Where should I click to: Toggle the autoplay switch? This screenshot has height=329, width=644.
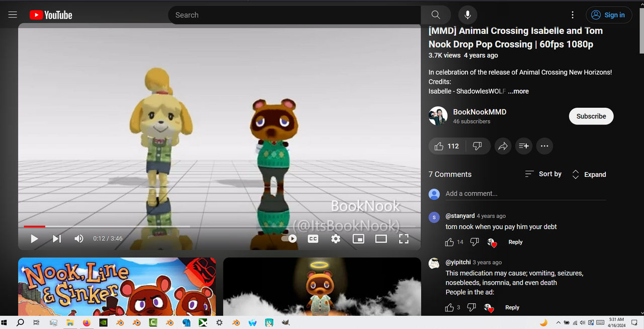click(289, 239)
